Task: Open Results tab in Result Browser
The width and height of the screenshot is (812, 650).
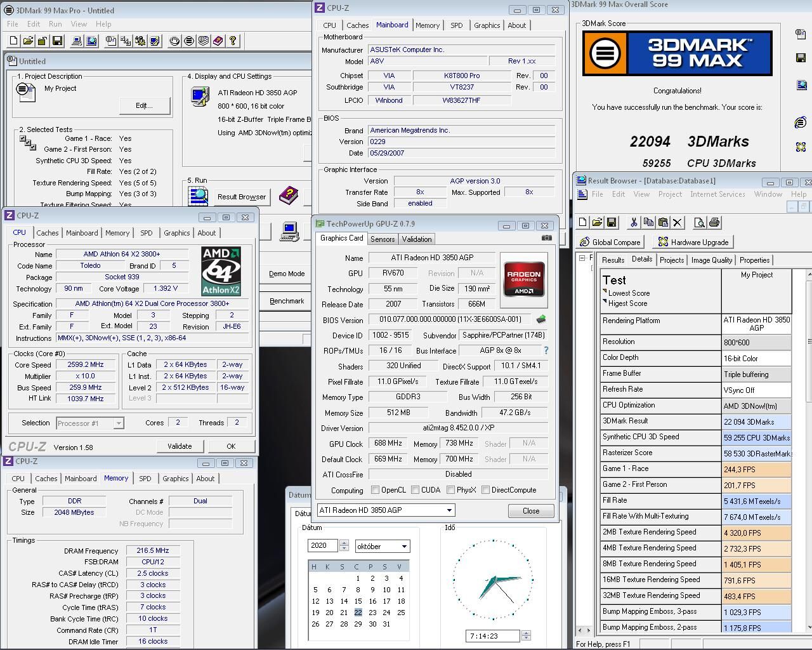Action: pyautogui.click(x=613, y=260)
